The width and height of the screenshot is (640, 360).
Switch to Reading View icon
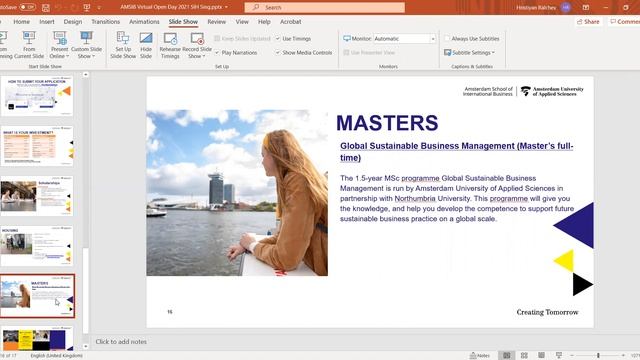(x=541, y=356)
